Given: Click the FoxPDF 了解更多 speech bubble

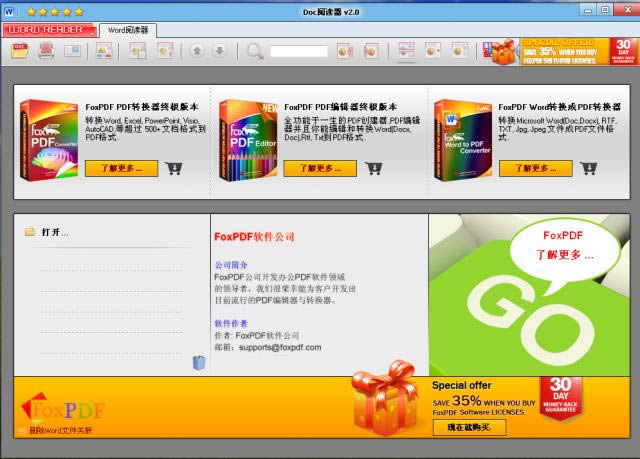Looking at the screenshot, I should pos(564,250).
